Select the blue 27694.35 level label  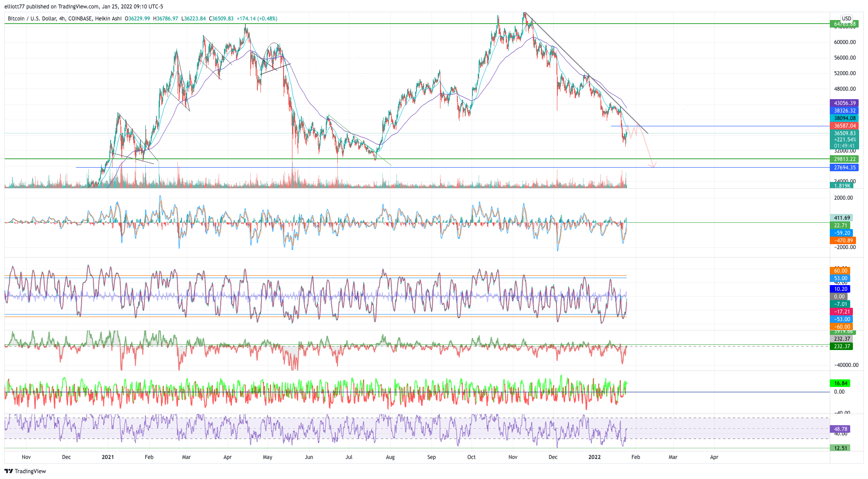844,168
